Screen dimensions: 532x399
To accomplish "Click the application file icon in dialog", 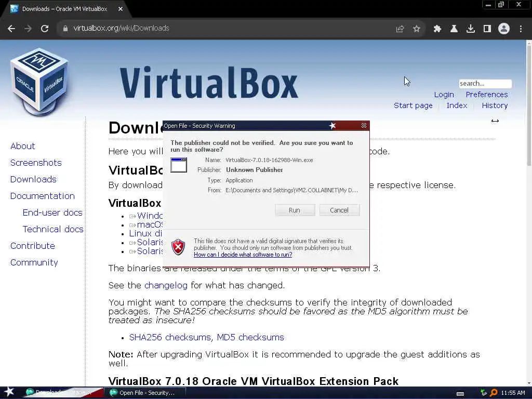I will coord(179,165).
